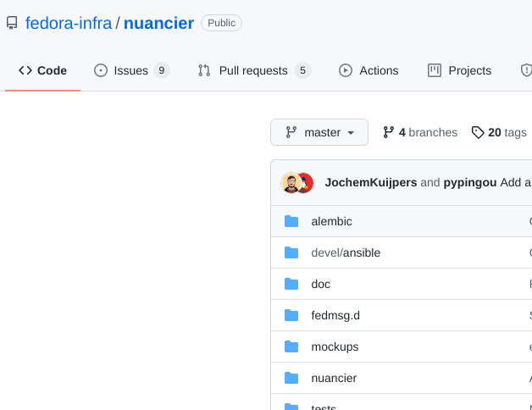
Task: Click the alembic folder icon
Action: (291, 221)
